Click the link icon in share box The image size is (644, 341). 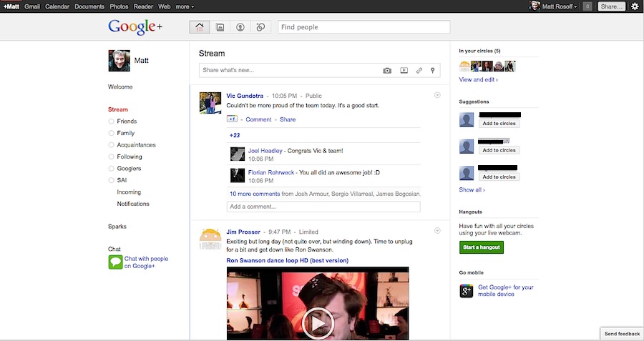pos(419,71)
